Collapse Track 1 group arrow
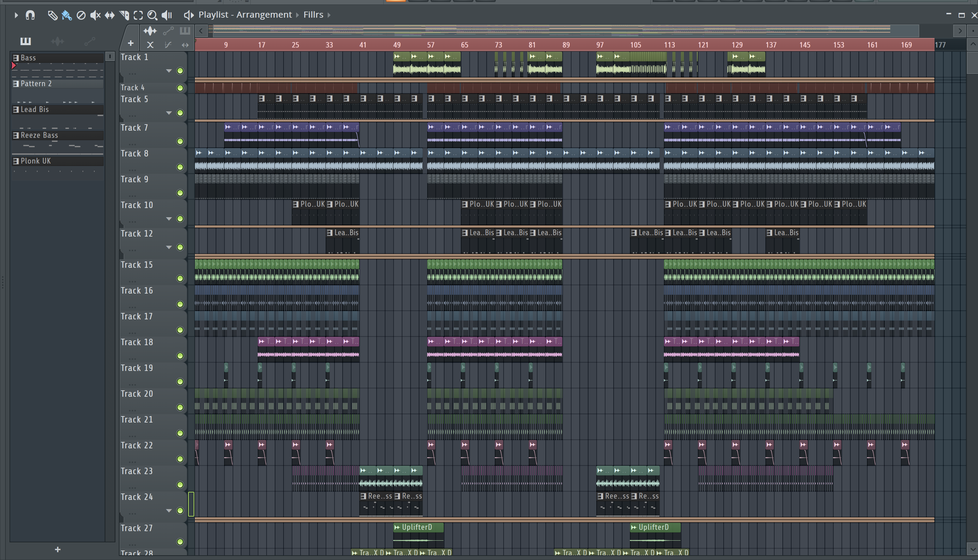The image size is (978, 560). (x=168, y=71)
